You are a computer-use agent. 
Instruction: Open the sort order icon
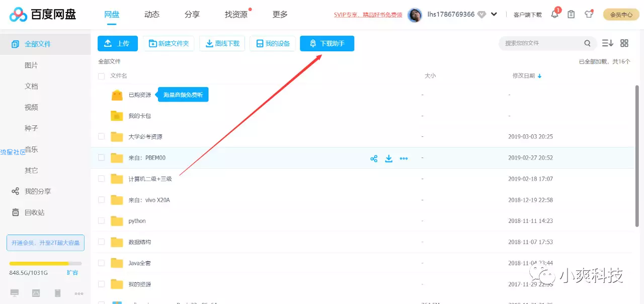pyautogui.click(x=608, y=43)
